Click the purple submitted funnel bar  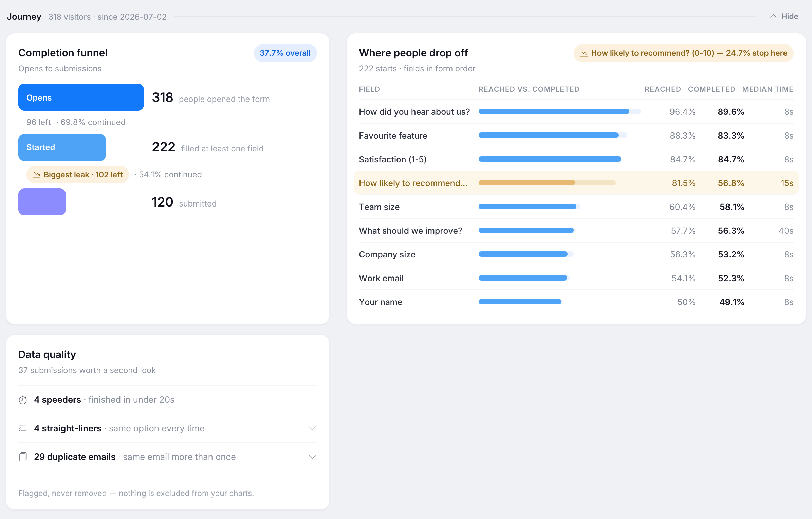tap(42, 202)
